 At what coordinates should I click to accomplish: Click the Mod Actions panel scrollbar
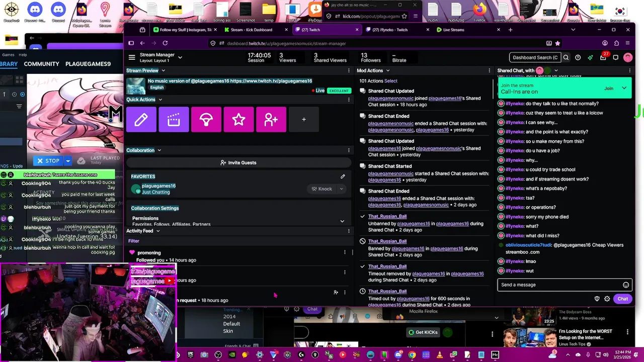point(493,89)
